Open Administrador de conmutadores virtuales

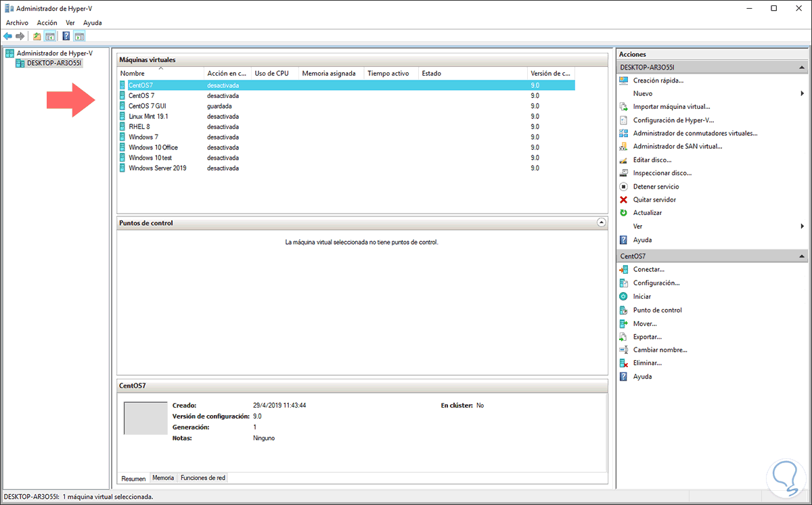(x=695, y=133)
